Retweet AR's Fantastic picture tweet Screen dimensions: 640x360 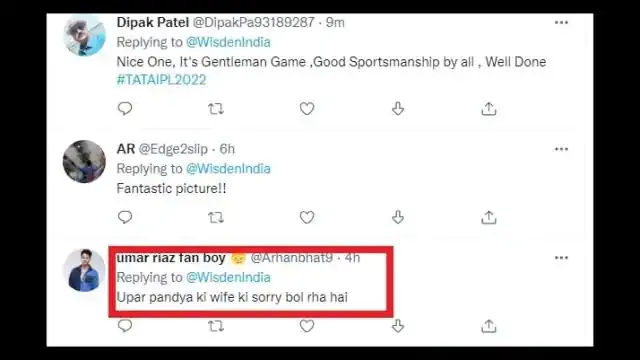[216, 218]
